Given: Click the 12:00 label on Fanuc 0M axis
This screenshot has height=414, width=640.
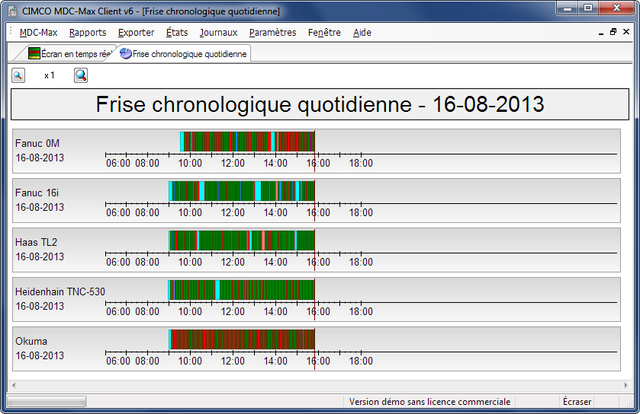Looking at the screenshot, I should tap(233, 163).
